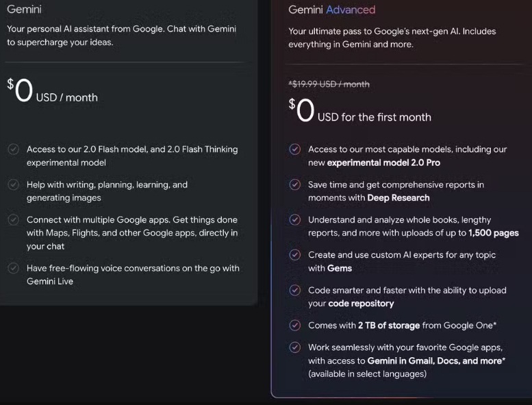Click the bold Deep Research text
This screenshot has width=532, height=405.
point(398,198)
